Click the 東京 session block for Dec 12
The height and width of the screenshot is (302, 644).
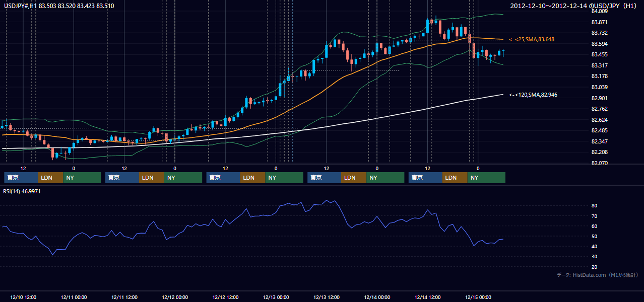click(223, 178)
